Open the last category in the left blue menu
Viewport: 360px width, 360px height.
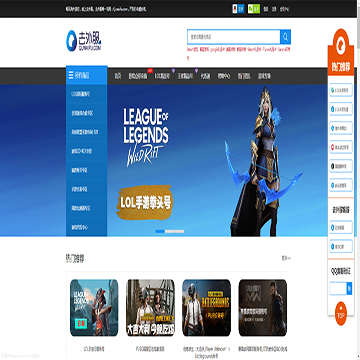coord(87,227)
